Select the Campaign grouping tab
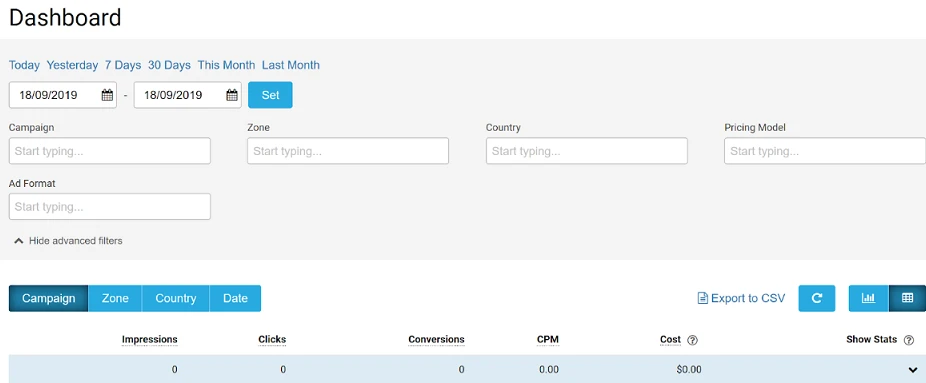 48,298
